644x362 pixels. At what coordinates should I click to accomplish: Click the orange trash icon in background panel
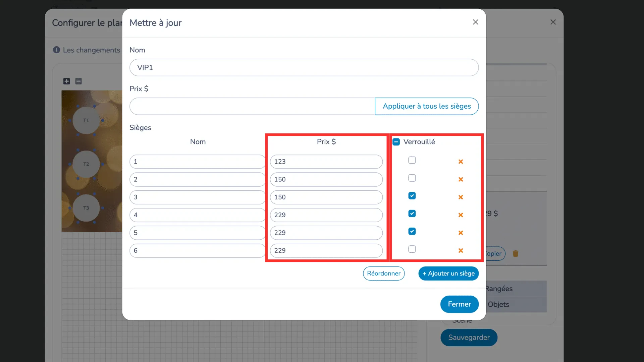click(516, 253)
